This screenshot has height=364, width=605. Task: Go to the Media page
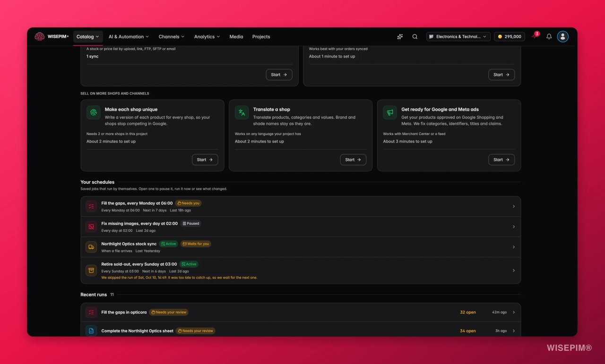236,36
